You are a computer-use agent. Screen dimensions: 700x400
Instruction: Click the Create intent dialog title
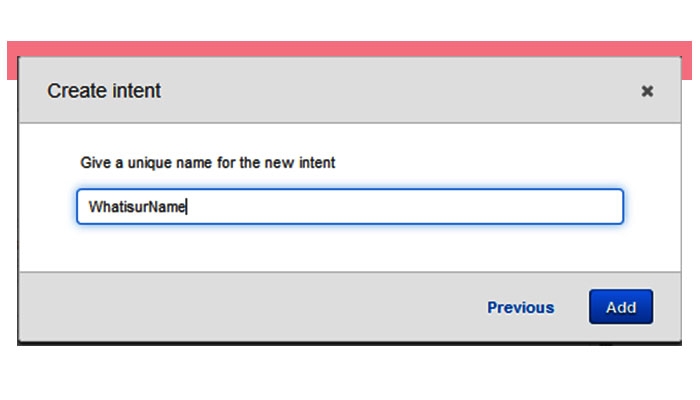pyautogui.click(x=104, y=91)
